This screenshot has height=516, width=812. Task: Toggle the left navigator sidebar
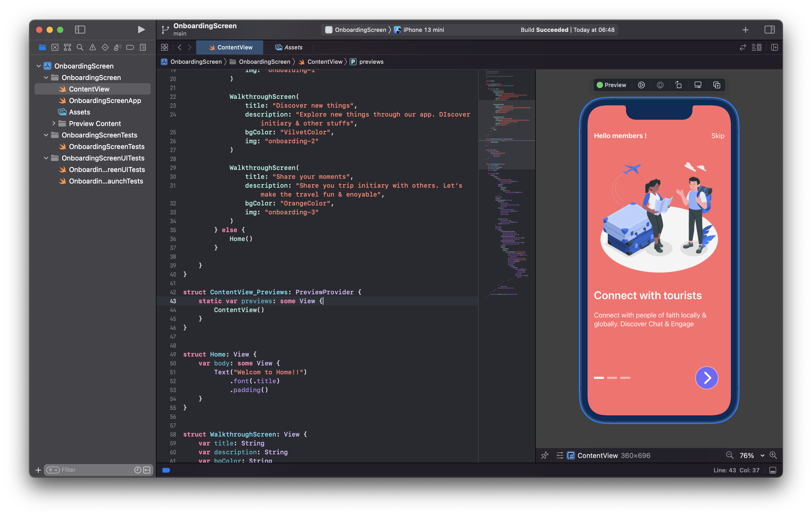pos(80,30)
